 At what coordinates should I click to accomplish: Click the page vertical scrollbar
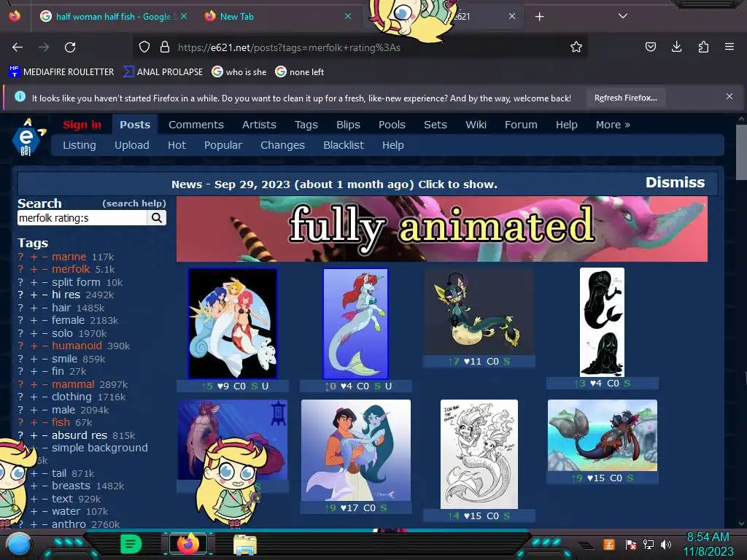[741, 152]
